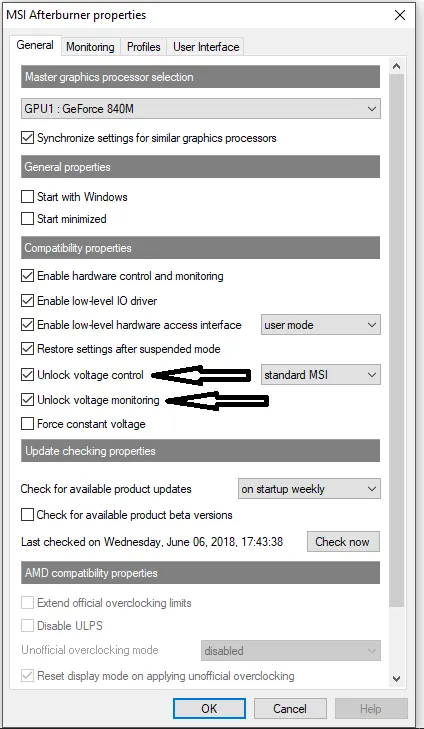Open the on startup weekly dropdown
The image size is (424, 729).
(309, 489)
